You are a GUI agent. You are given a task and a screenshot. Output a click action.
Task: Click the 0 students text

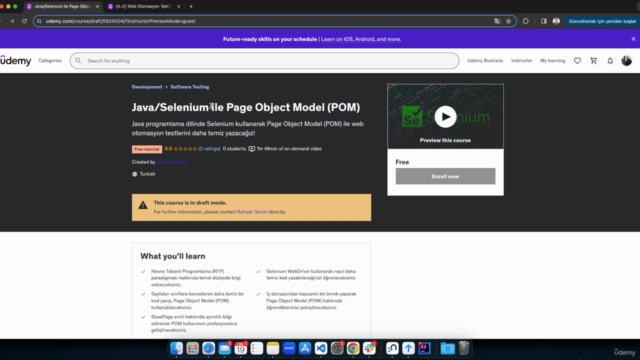click(234, 149)
